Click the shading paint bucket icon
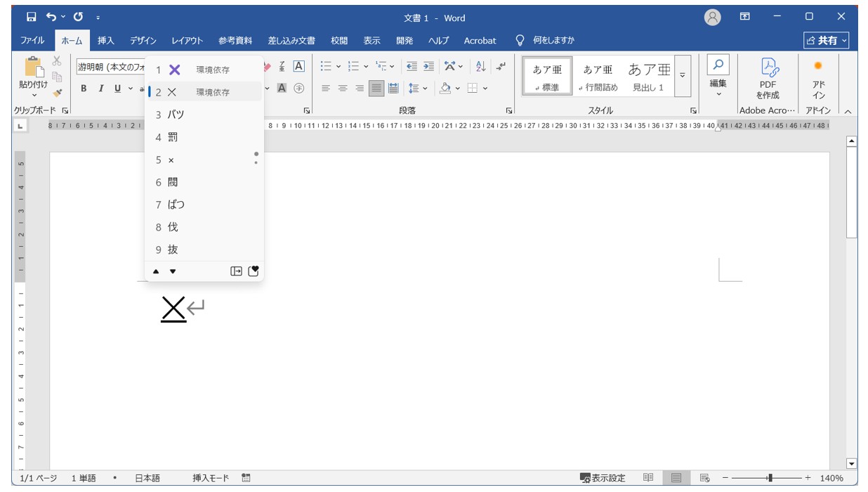This screenshot has width=868, height=492. click(445, 88)
